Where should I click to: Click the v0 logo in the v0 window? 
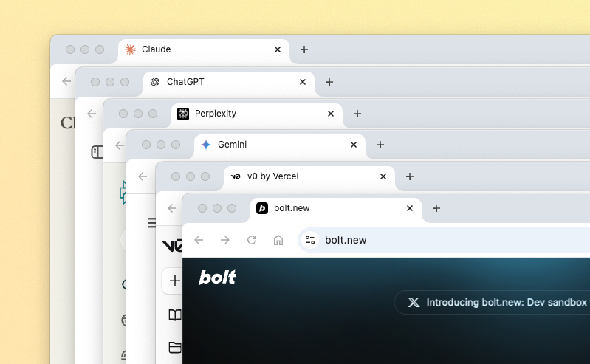(172, 246)
